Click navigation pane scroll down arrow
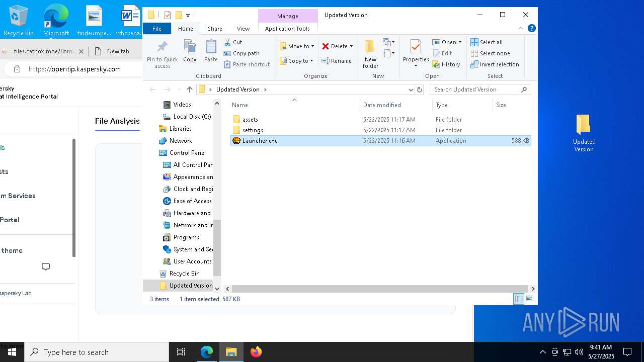Image resolution: width=644 pixels, height=362 pixels. point(217,289)
